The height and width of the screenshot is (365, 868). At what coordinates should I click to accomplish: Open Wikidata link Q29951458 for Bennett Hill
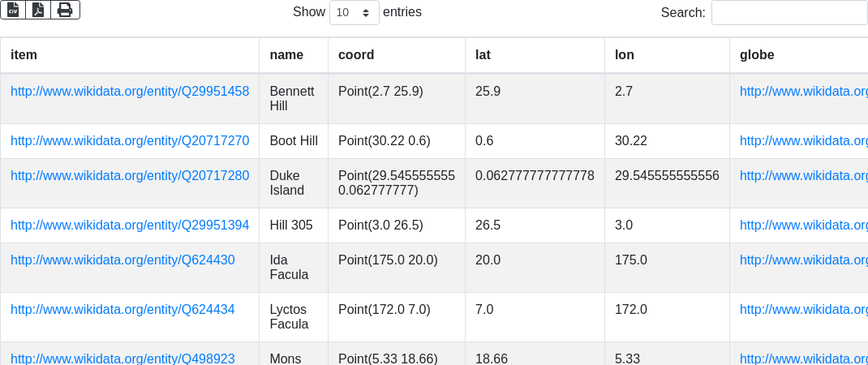coord(130,91)
